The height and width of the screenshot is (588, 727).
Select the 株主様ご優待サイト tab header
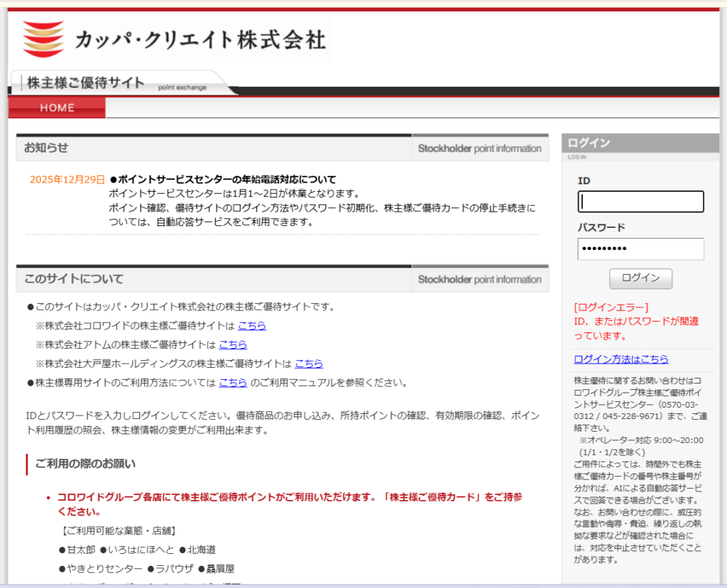tap(86, 82)
